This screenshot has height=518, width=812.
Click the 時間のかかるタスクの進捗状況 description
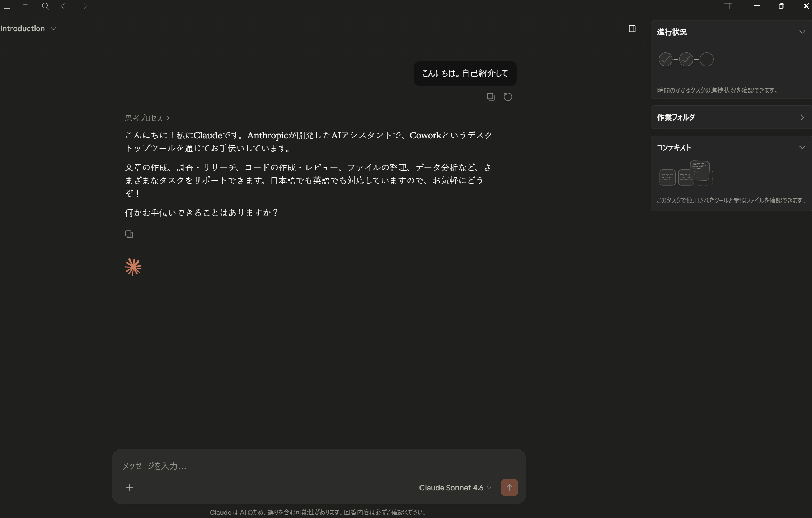click(718, 90)
